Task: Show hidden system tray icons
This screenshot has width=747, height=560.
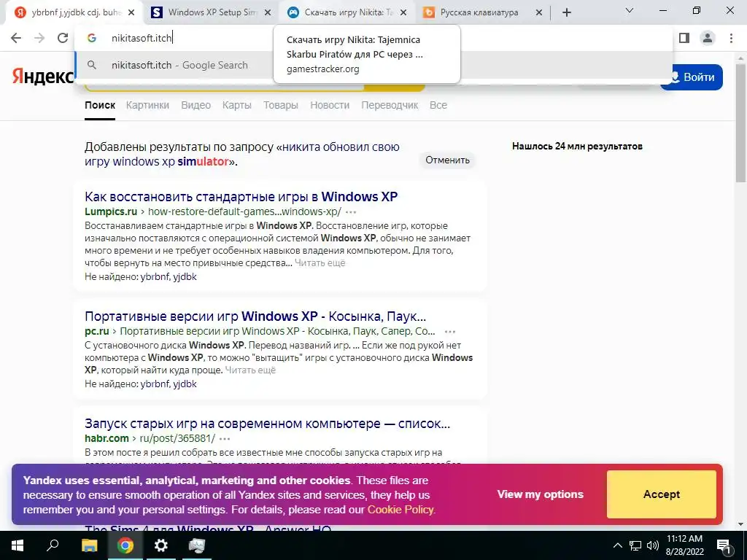Action: (617, 545)
